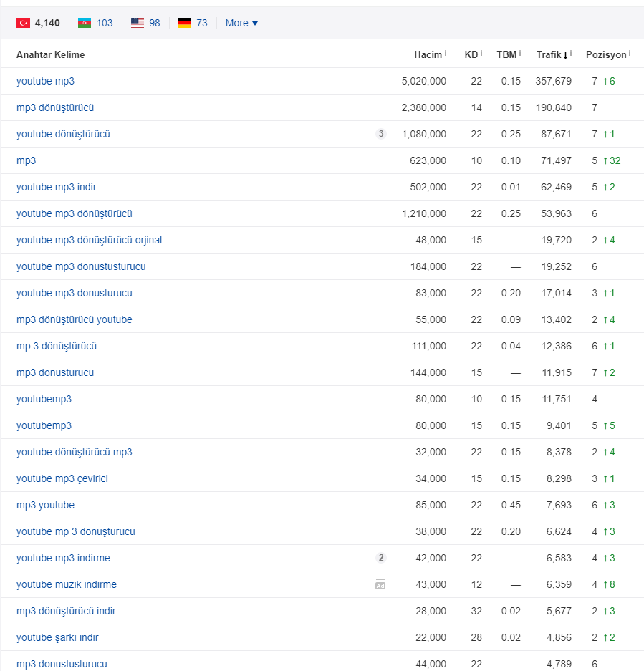644x671 pixels.
Task: Click the traffic value 19,720
Action: point(556,240)
